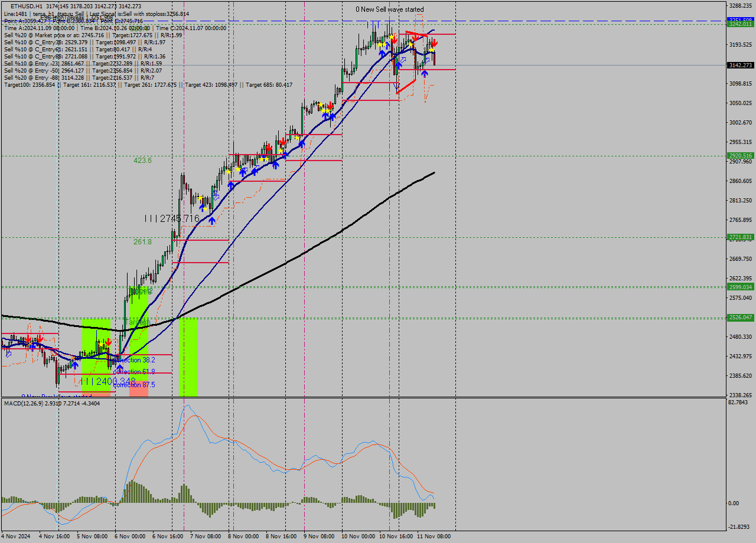This screenshot has height=543, width=756.
Task: Select the MACD scale value -21.8293
Action: click(x=739, y=527)
